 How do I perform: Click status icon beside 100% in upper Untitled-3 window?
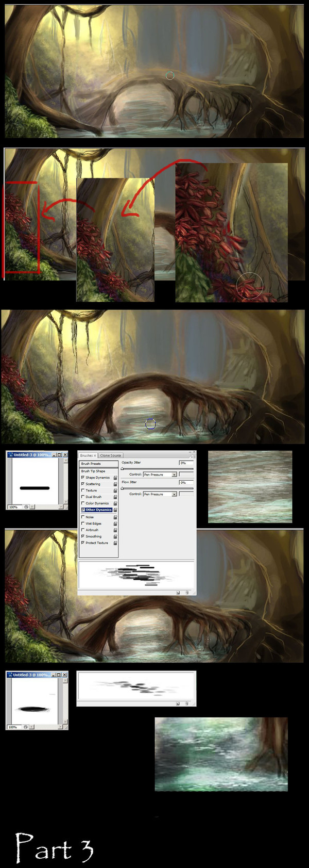click(x=26, y=507)
